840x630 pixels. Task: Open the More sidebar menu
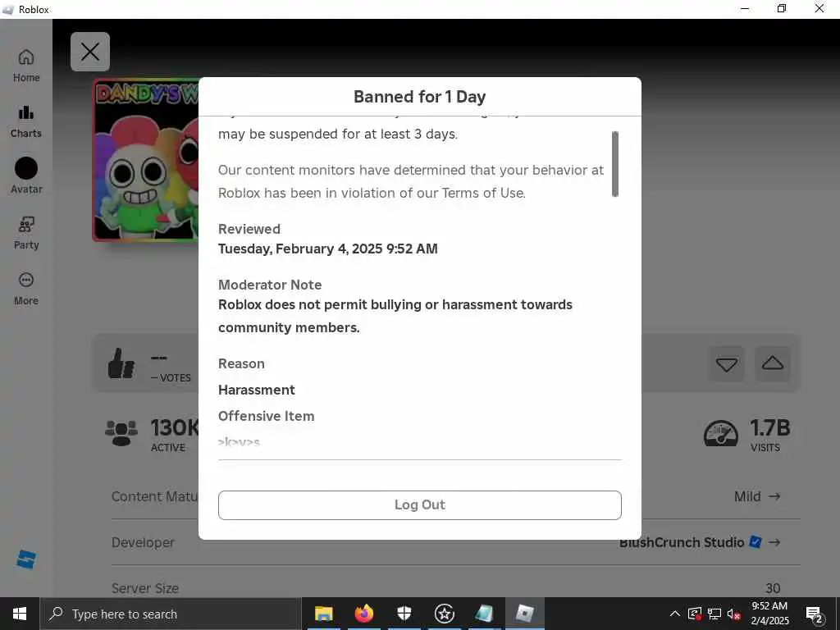tap(26, 289)
